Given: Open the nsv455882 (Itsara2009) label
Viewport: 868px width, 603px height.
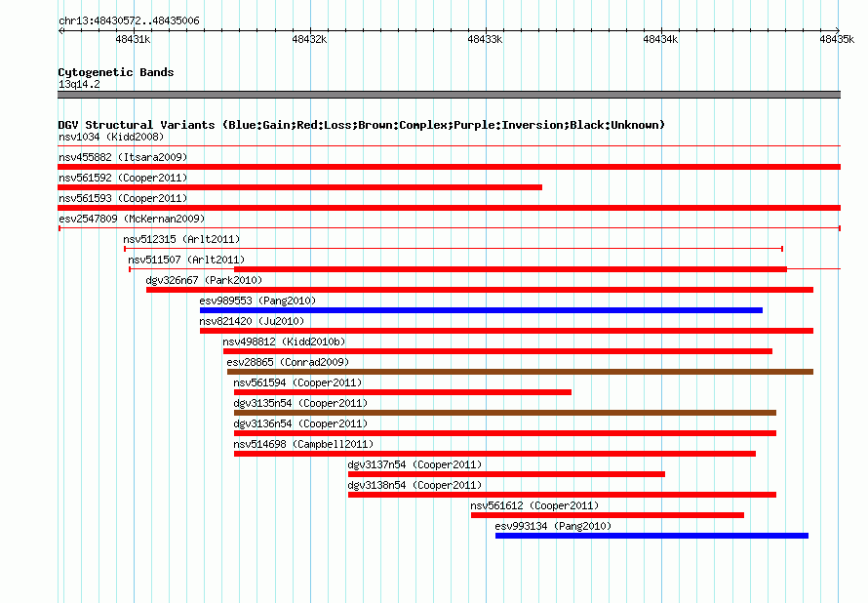Looking at the screenshot, I should tap(123, 157).
